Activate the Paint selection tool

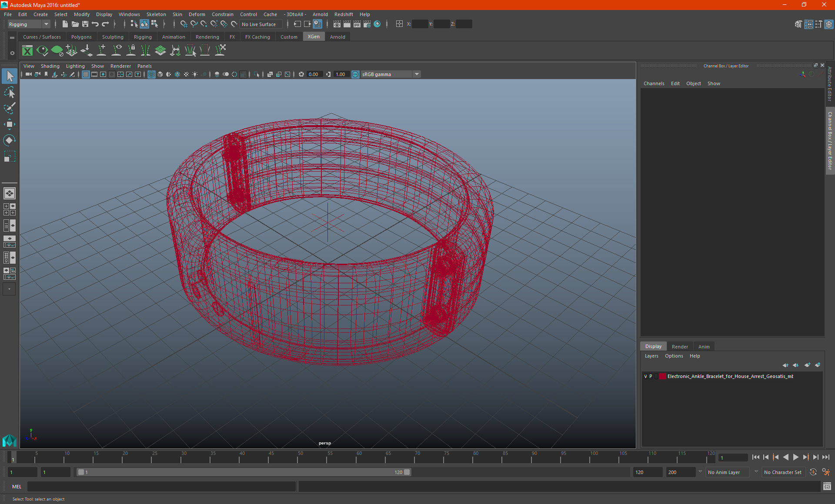pos(10,108)
